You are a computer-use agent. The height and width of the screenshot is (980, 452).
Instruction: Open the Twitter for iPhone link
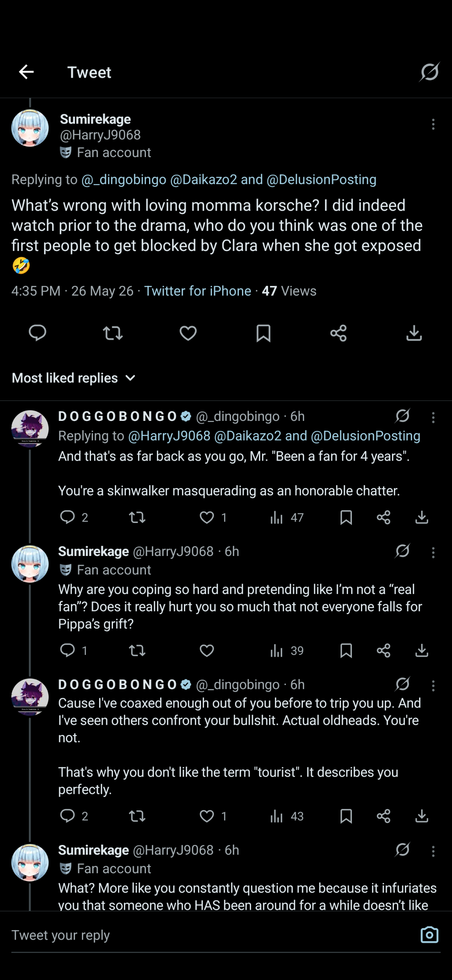tap(198, 291)
